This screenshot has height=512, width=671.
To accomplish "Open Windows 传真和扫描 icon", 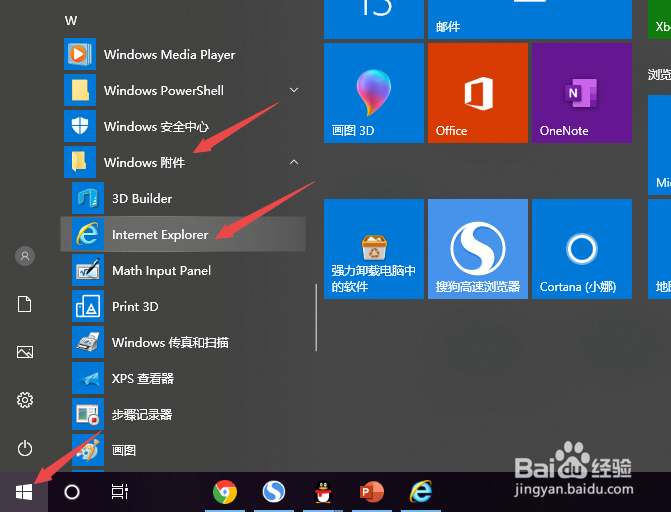I will point(88,342).
